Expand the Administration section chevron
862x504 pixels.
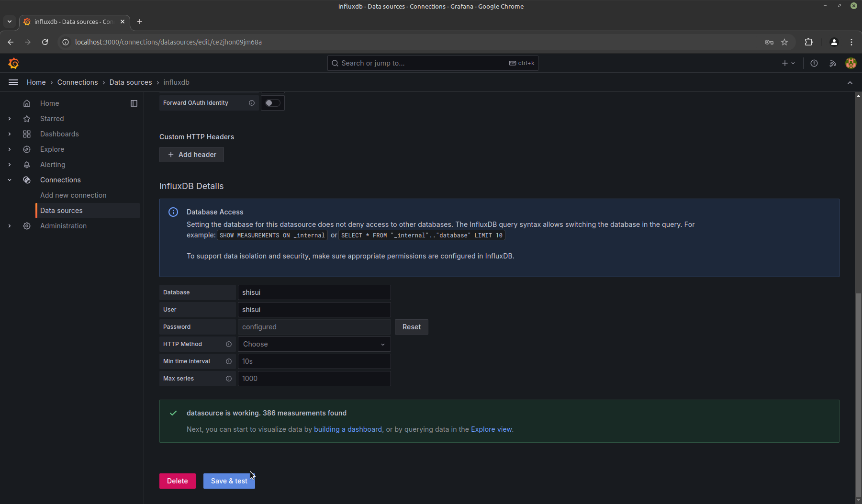(x=10, y=226)
